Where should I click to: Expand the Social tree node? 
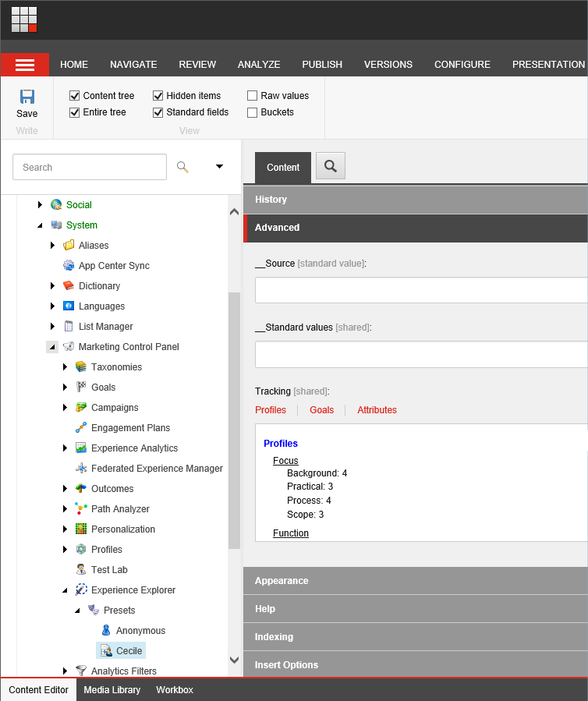41,205
